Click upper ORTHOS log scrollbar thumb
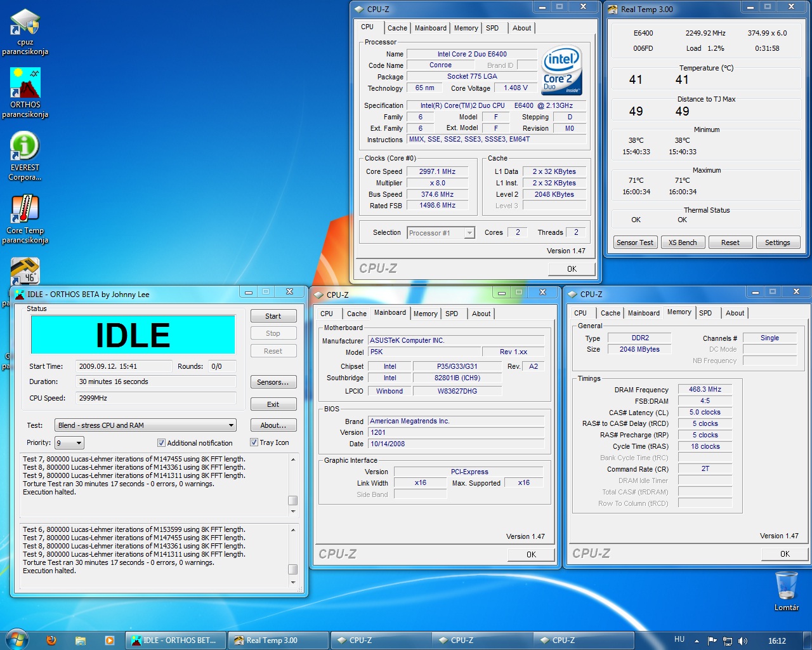 tap(292, 500)
